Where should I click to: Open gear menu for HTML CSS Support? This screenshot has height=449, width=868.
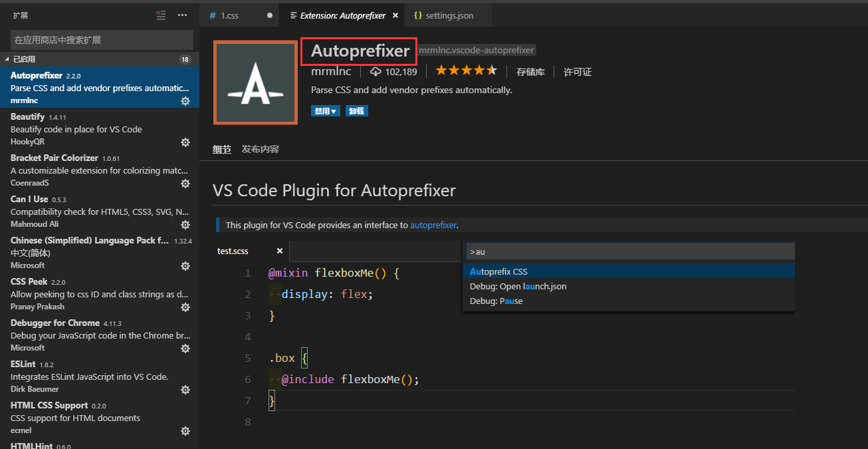tap(185, 431)
